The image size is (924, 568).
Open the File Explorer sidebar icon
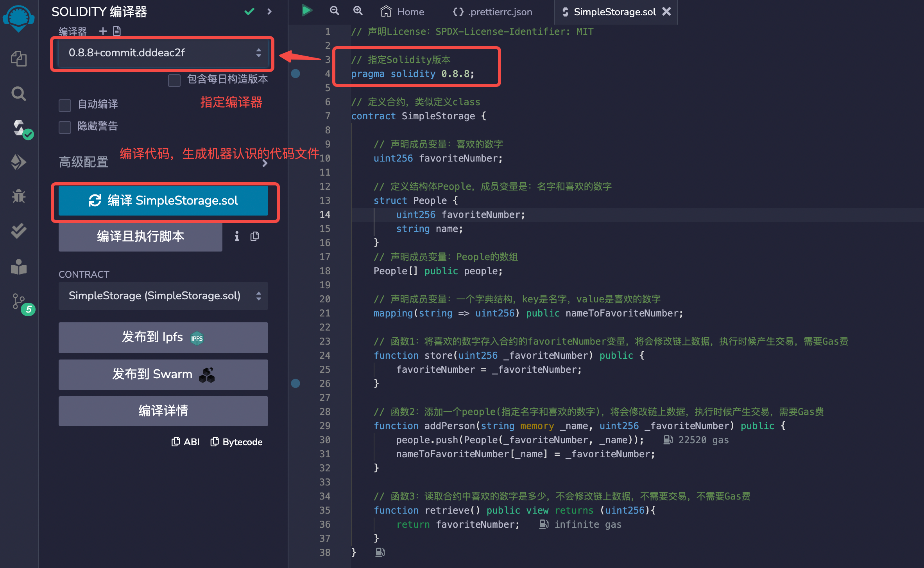tap(18, 59)
